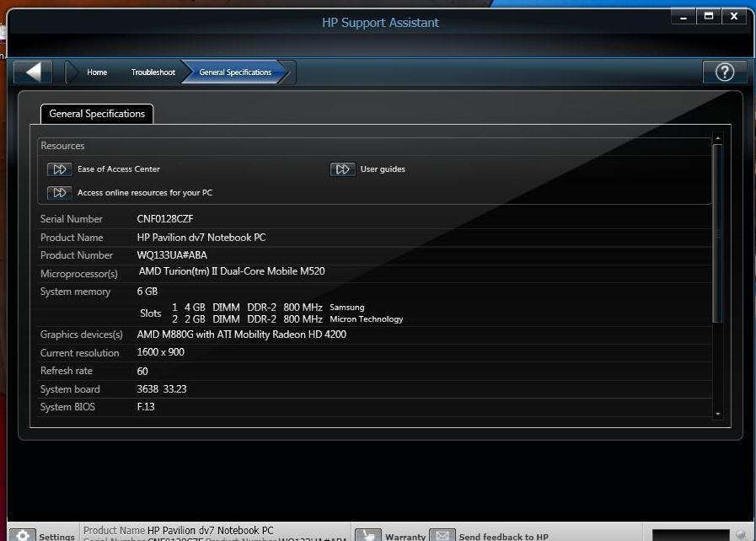Click the serial number CNF0128CZF

[165, 219]
